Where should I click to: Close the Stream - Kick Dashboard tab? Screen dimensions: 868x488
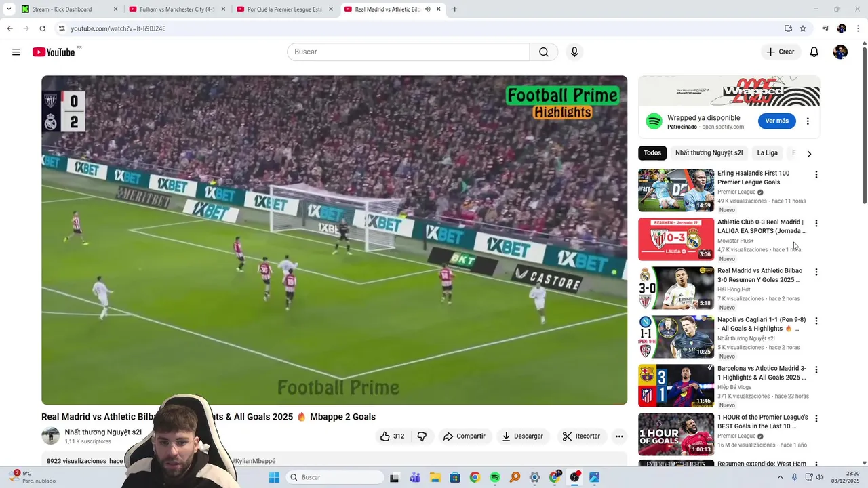pyautogui.click(x=115, y=9)
